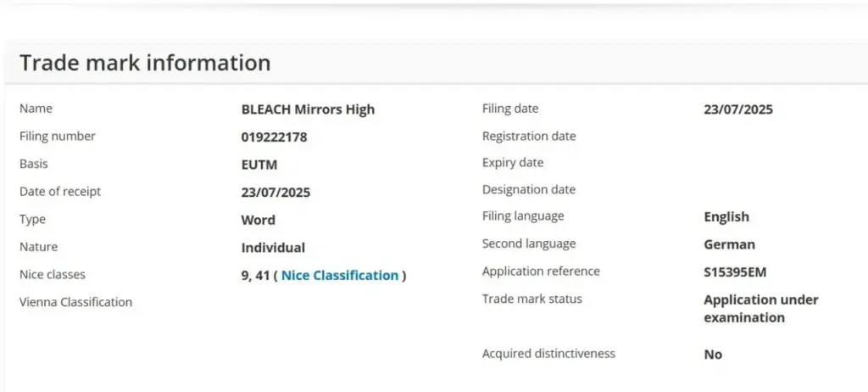Click the Word type value
Screen dimensions: 868x392
click(258, 220)
